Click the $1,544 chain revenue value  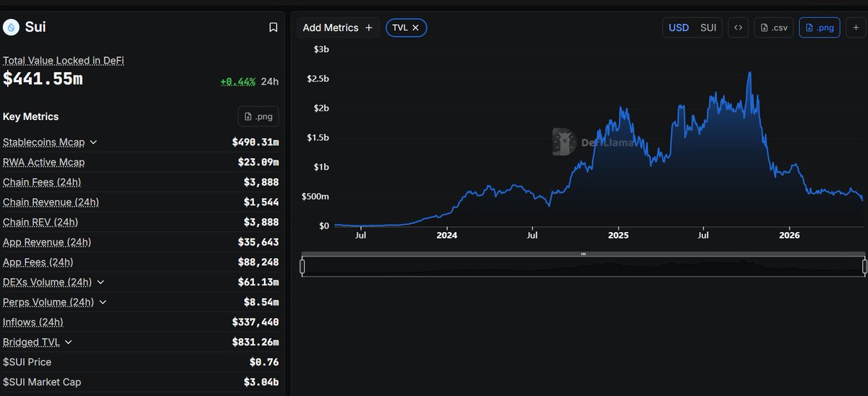[261, 202]
